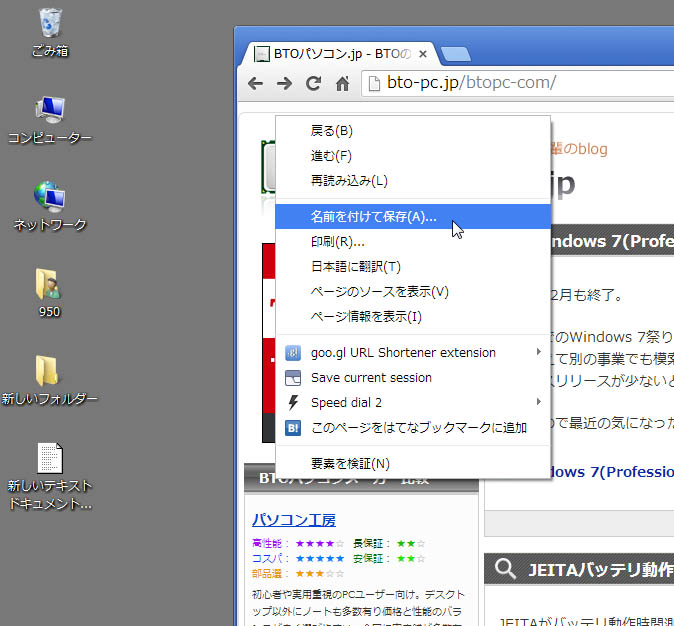This screenshot has height=626, width=674.
Task: Select 印刷(R)... in the context menu
Action: tap(413, 242)
